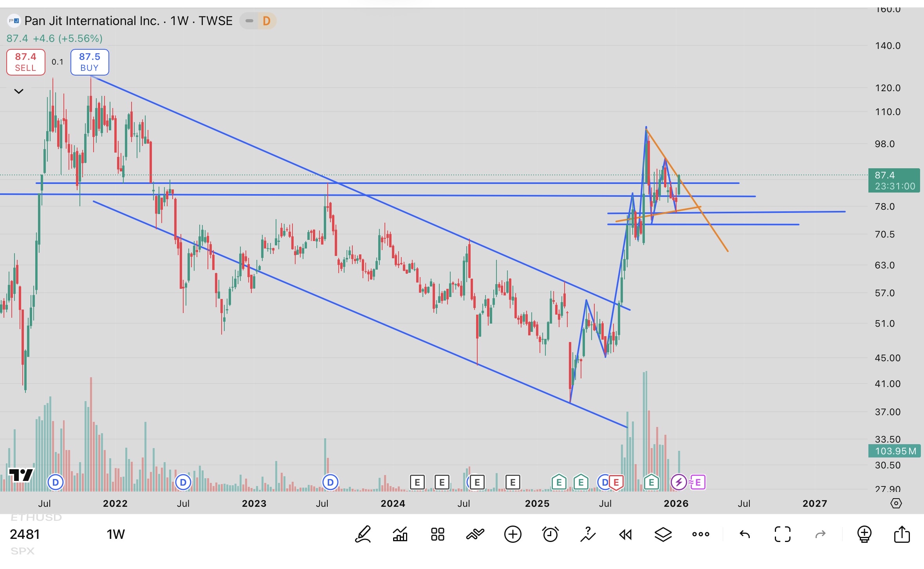924x569 pixels.
Task: Share the chart with export icon
Action: 902,534
